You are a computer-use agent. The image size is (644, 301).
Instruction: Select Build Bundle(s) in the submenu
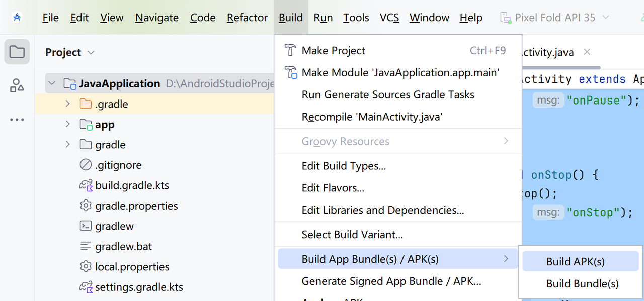[581, 284]
